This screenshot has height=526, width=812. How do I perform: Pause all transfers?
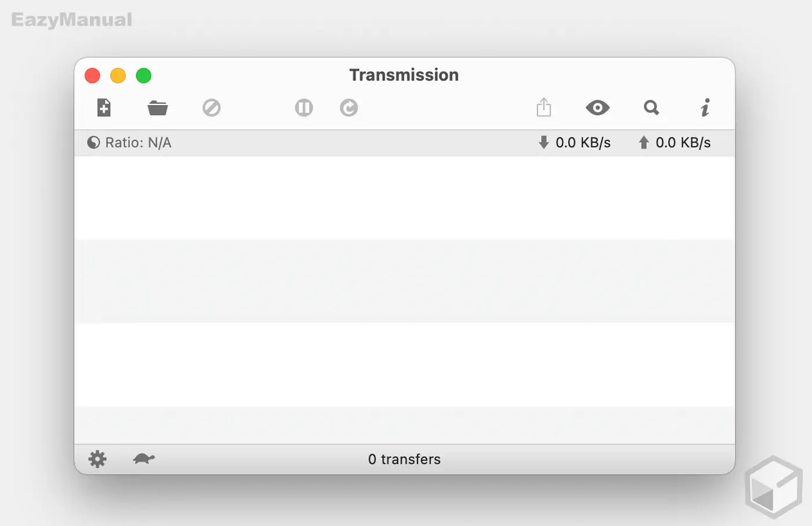coord(303,108)
